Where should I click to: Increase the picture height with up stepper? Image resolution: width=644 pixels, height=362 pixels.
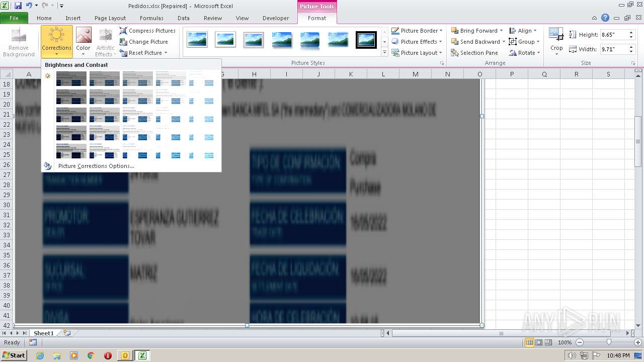tap(630, 33)
